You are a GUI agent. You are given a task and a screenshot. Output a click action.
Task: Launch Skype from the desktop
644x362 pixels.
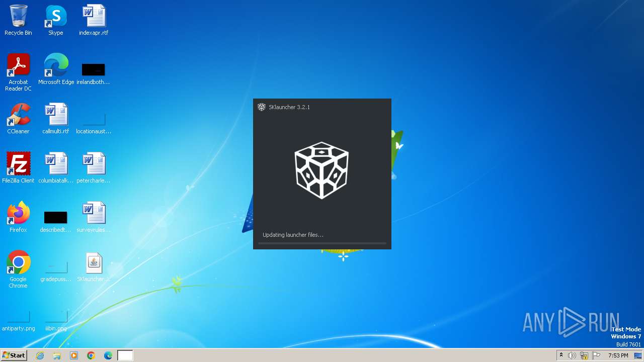[x=56, y=20]
